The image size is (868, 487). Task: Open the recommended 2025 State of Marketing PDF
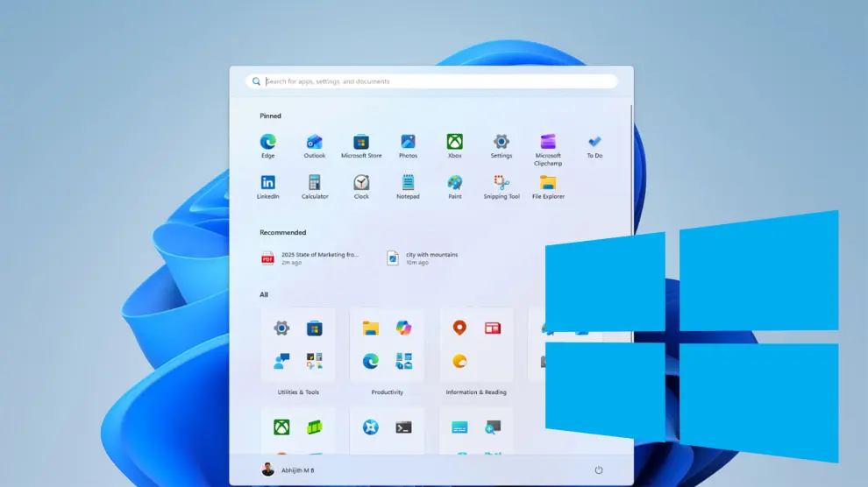(x=311, y=258)
